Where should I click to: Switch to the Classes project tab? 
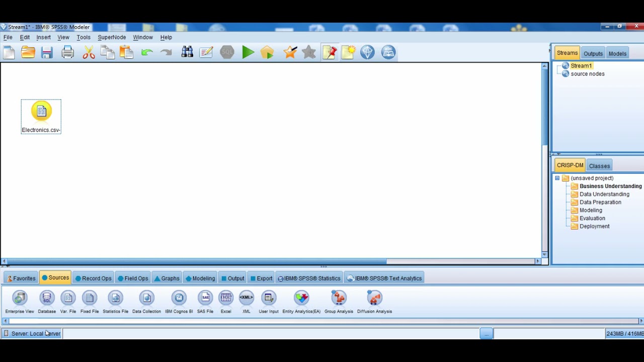click(x=599, y=166)
